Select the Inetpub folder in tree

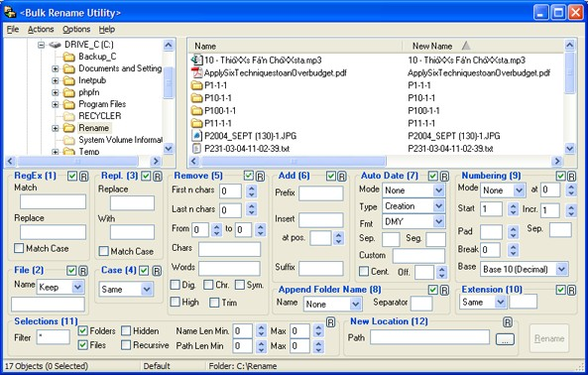[92, 80]
